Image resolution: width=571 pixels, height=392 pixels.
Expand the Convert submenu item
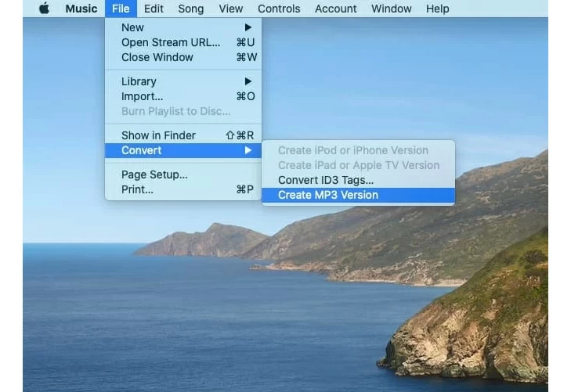click(x=183, y=150)
